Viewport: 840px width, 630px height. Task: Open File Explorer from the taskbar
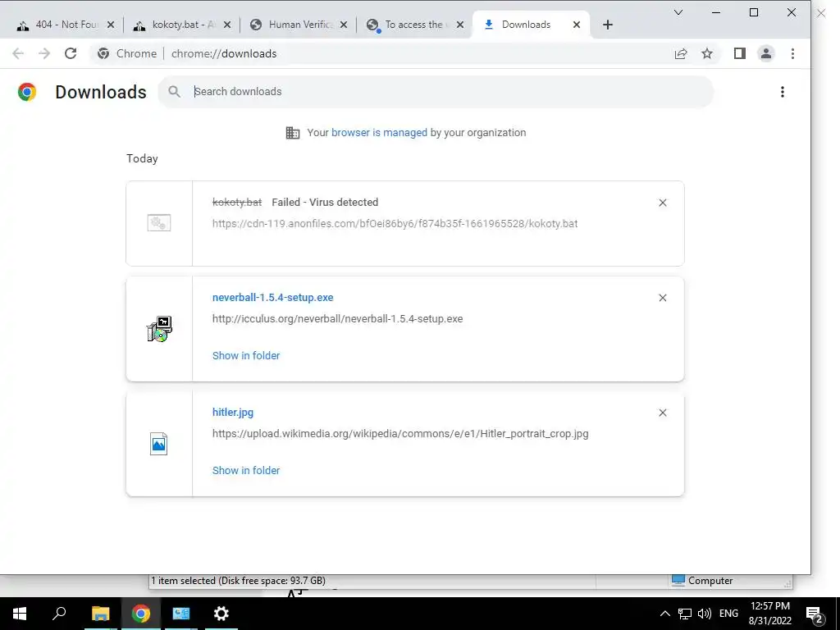pos(100,614)
